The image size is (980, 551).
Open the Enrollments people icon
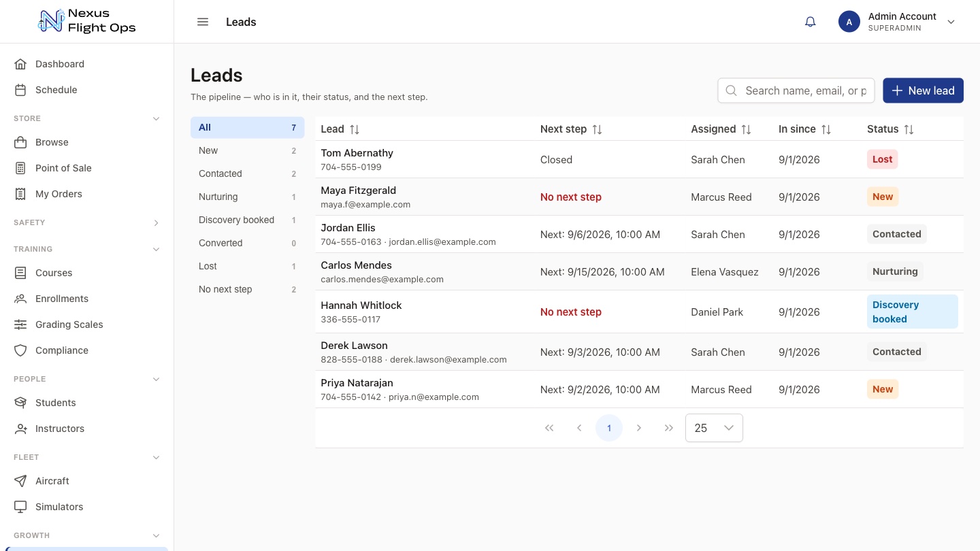(20, 299)
